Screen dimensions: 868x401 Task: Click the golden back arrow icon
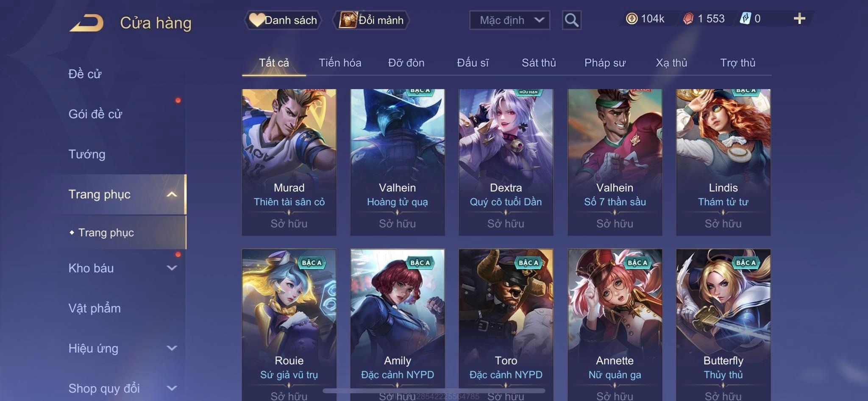click(87, 23)
